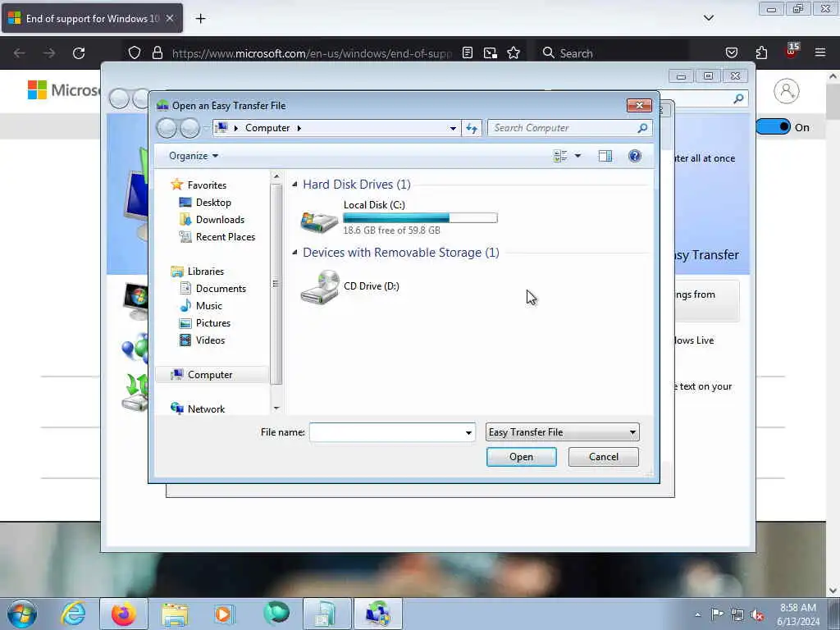Viewport: 840px width, 630px height.
Task: Expand the address bar previous locations dropdown
Action: [453, 128]
